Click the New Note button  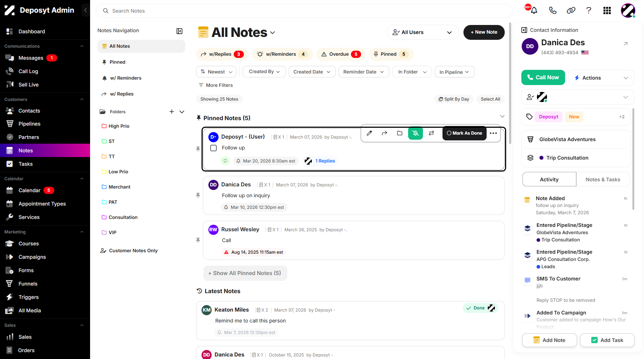(484, 32)
